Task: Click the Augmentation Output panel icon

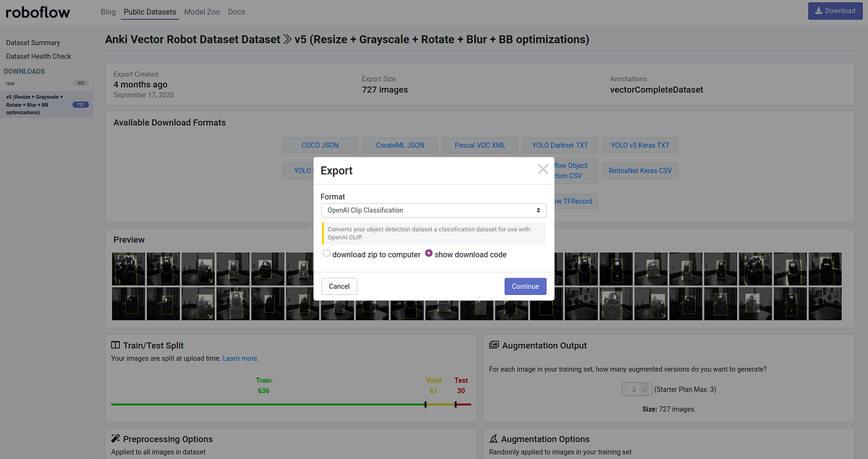Action: (x=494, y=345)
